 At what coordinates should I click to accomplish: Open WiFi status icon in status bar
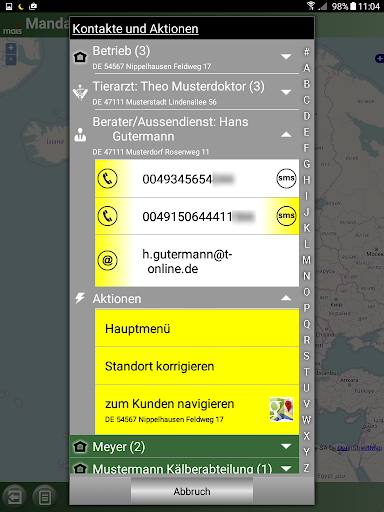click(311, 6)
